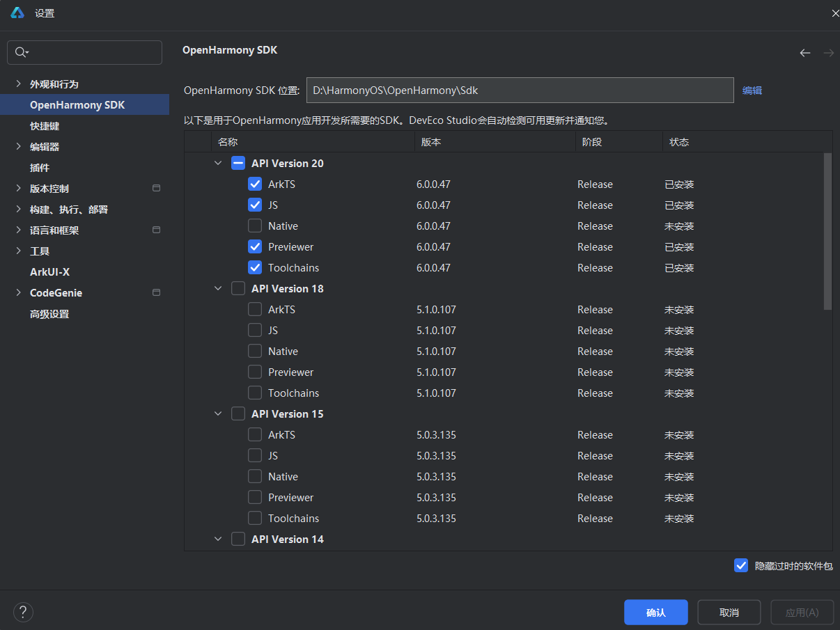Check API Version 15 group checkbox

click(238, 414)
